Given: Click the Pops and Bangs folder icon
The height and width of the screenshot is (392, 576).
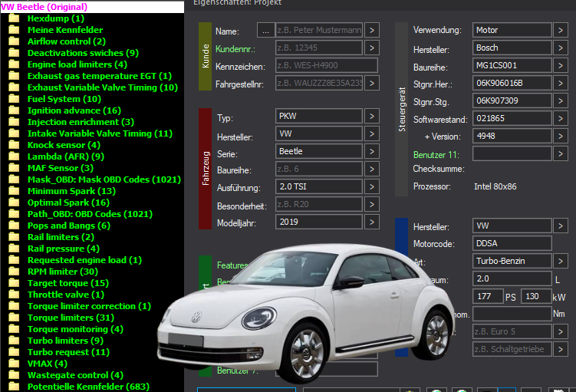Looking at the screenshot, I should pos(14,226).
